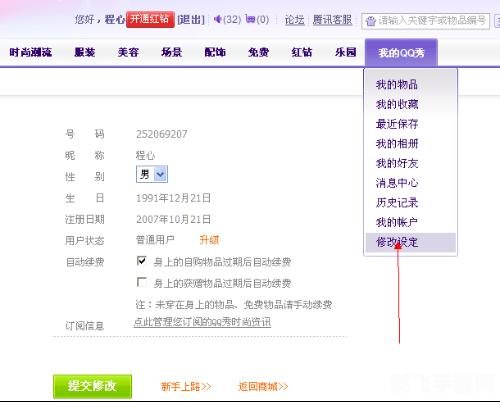Open the 红钻 tab
The image size is (500, 402).
(x=302, y=52)
